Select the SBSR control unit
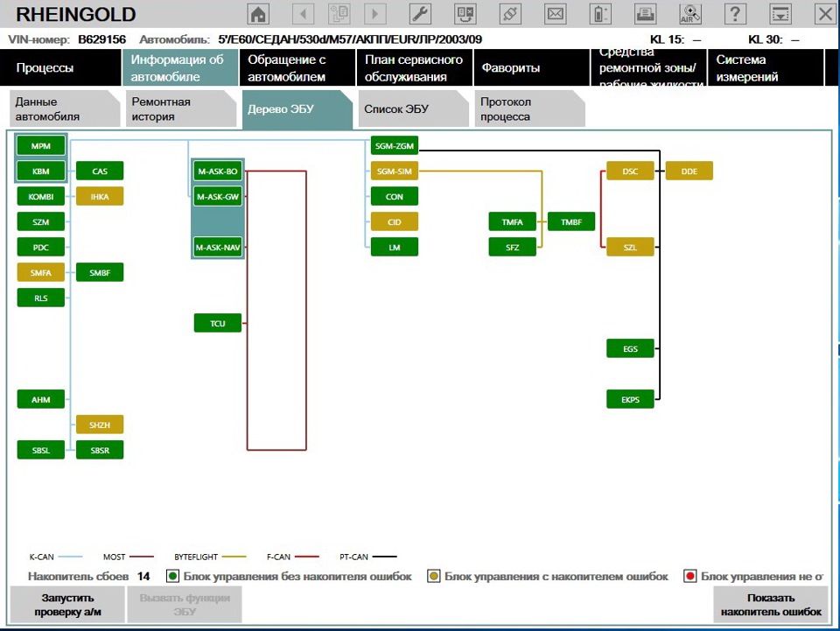The height and width of the screenshot is (631, 840). (100, 451)
